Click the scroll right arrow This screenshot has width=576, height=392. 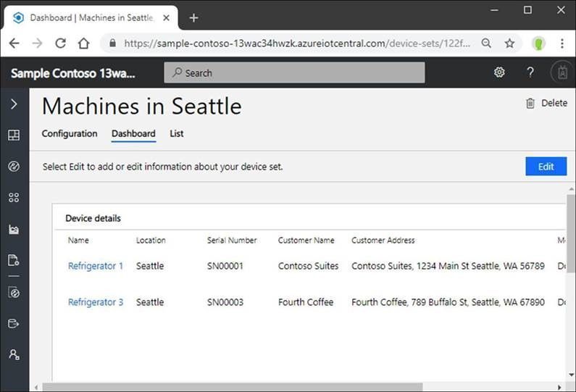[x=559, y=387]
